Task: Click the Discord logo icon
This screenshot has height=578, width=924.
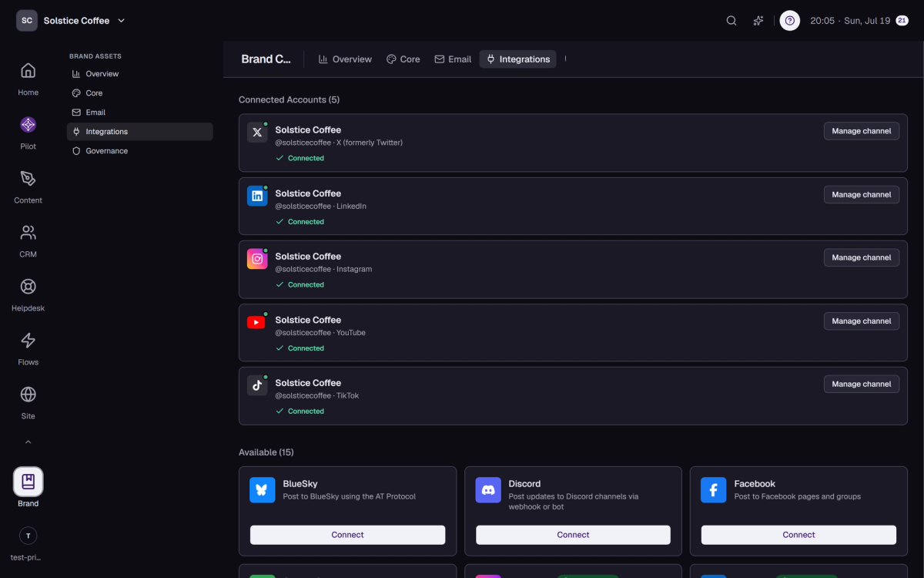Action: 488,490
